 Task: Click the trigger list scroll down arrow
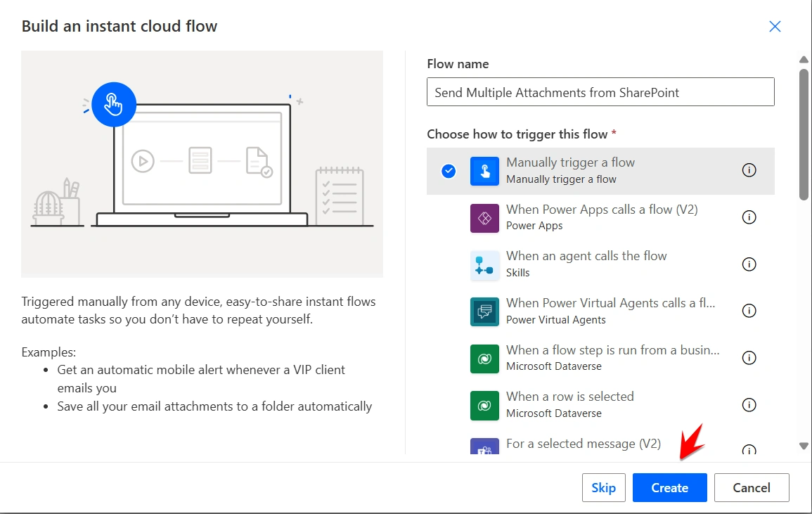point(804,446)
